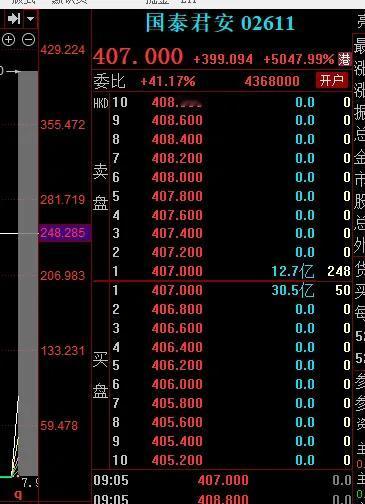The width and height of the screenshot is (365, 504).
Task: Click the jump-to-end arrow icon
Action: click(x=14, y=19)
